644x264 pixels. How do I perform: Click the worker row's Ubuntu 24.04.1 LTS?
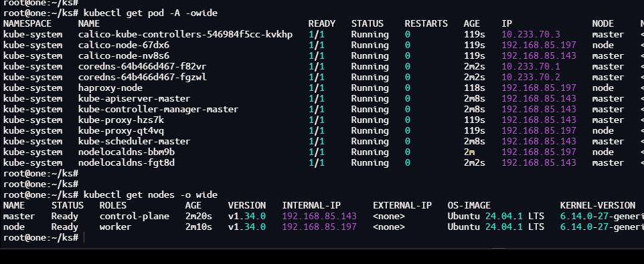click(x=496, y=227)
